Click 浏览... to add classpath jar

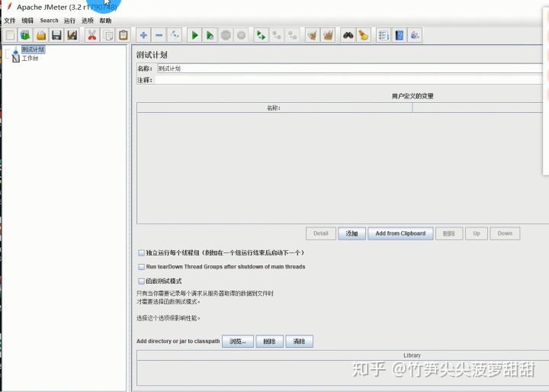point(238,341)
